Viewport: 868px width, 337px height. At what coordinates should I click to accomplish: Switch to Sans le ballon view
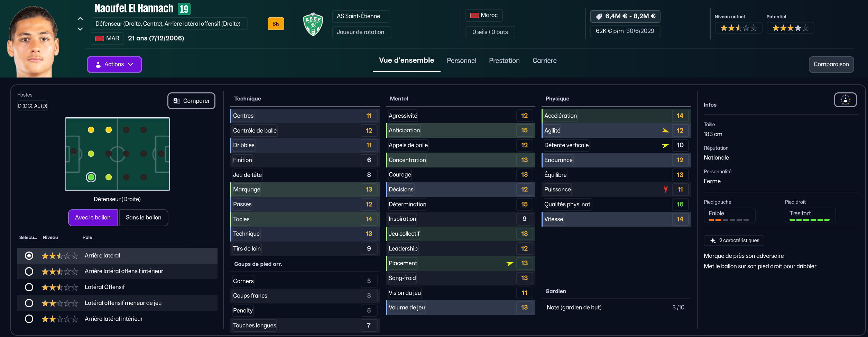coord(144,218)
